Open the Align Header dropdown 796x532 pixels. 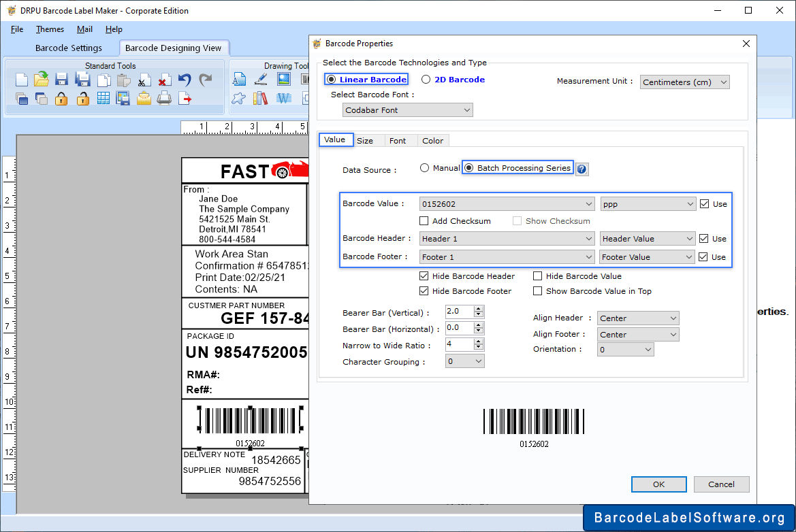point(638,318)
